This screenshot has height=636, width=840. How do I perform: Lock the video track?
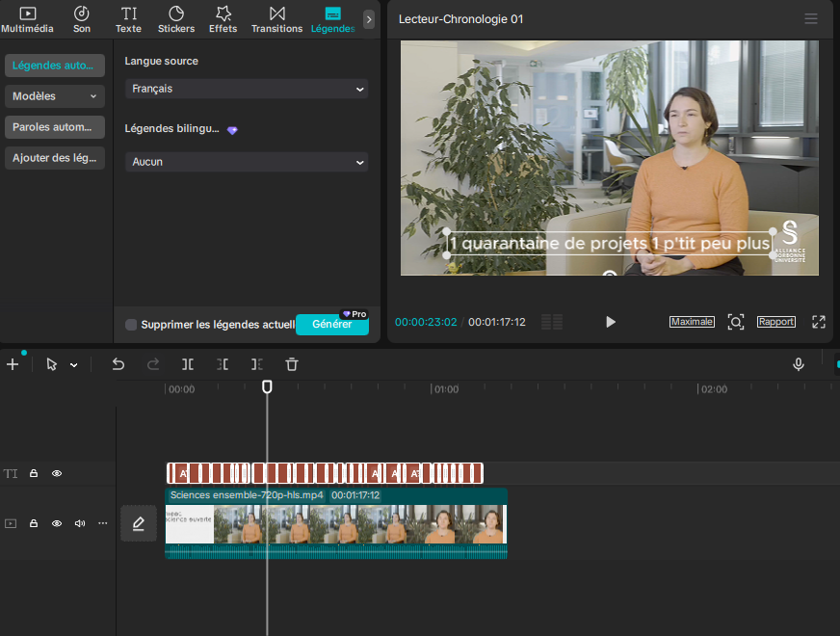click(x=34, y=523)
